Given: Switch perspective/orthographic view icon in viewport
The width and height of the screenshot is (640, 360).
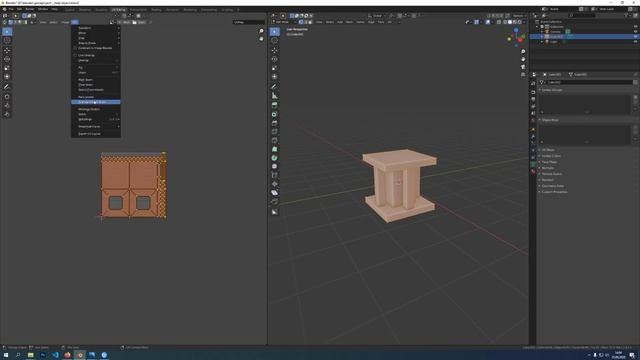Looking at the screenshot, I should pyautogui.click(x=523, y=74).
